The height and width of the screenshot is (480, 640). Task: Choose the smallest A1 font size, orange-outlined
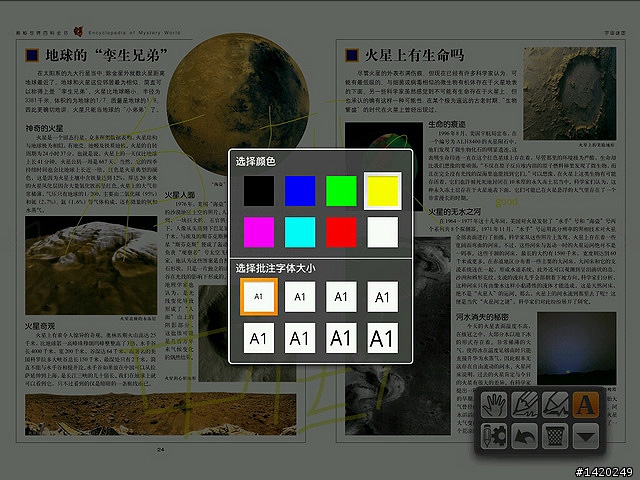(259, 297)
